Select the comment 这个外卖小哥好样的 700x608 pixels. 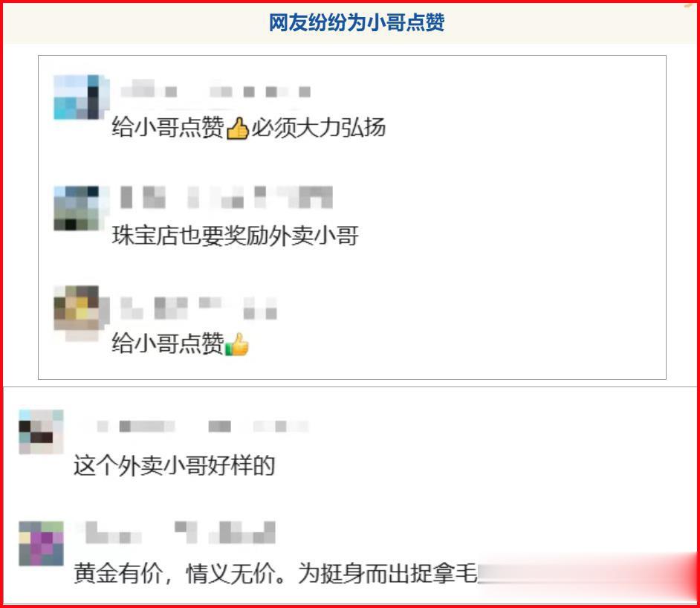(174, 465)
